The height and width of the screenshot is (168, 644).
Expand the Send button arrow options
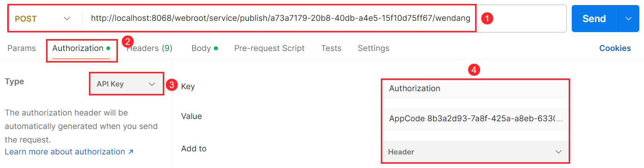(x=629, y=19)
